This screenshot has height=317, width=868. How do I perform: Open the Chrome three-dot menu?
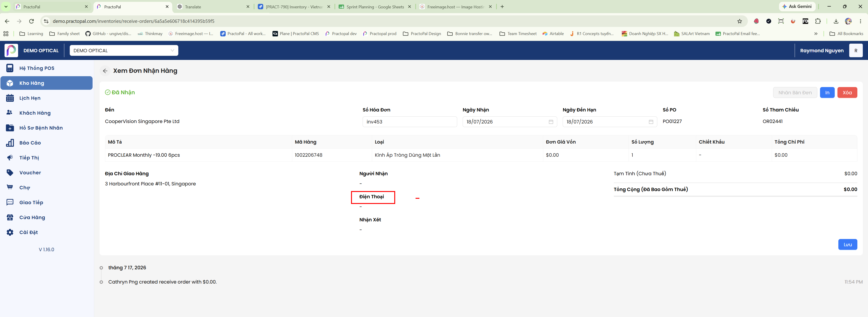(x=861, y=21)
